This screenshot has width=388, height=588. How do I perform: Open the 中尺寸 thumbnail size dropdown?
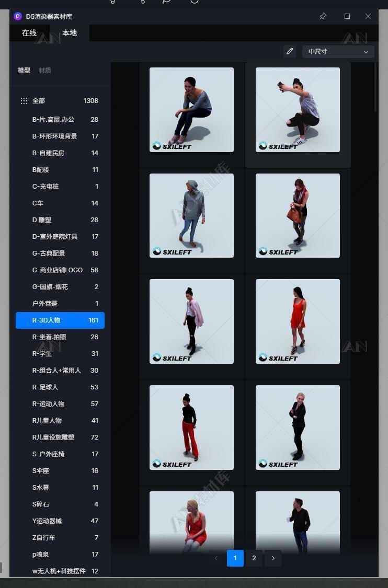click(338, 52)
